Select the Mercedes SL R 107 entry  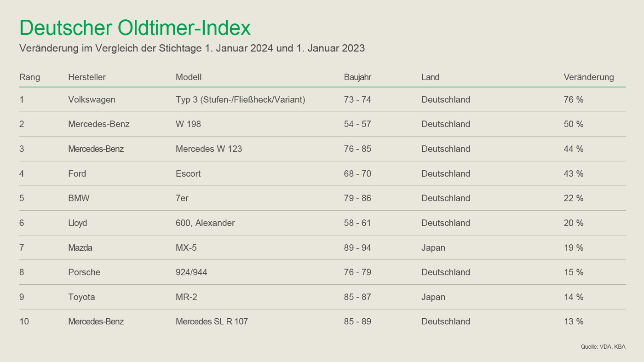pyautogui.click(x=212, y=322)
